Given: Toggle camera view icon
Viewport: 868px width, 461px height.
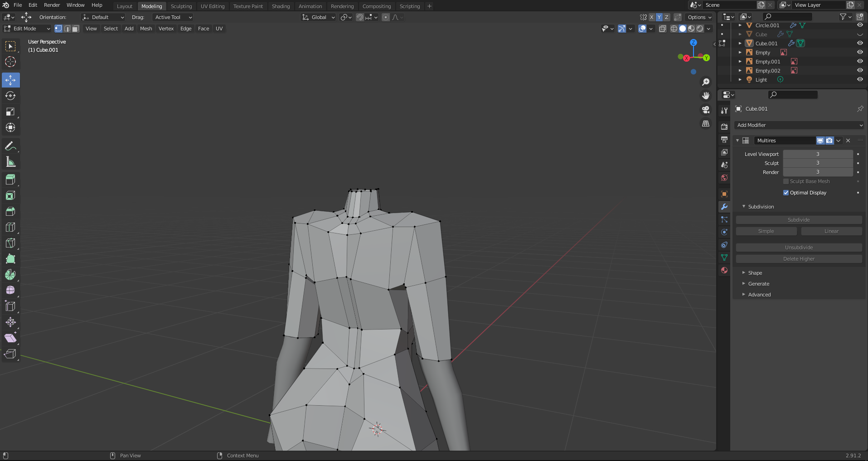Looking at the screenshot, I should point(706,110).
